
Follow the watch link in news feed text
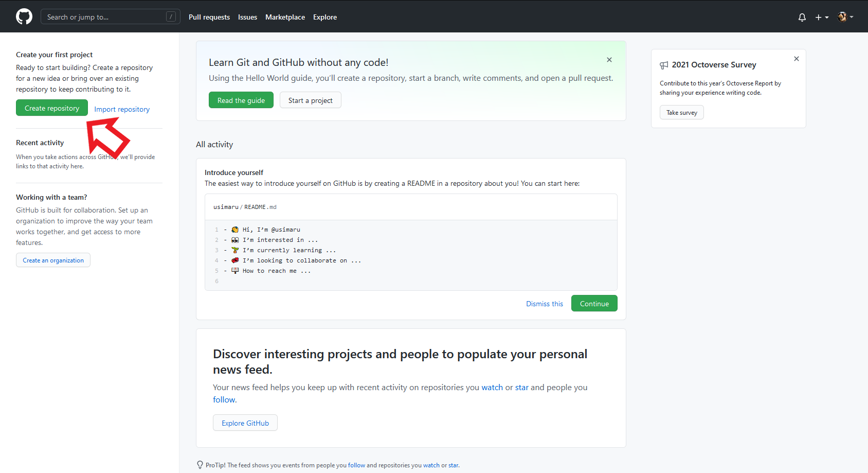coord(492,388)
